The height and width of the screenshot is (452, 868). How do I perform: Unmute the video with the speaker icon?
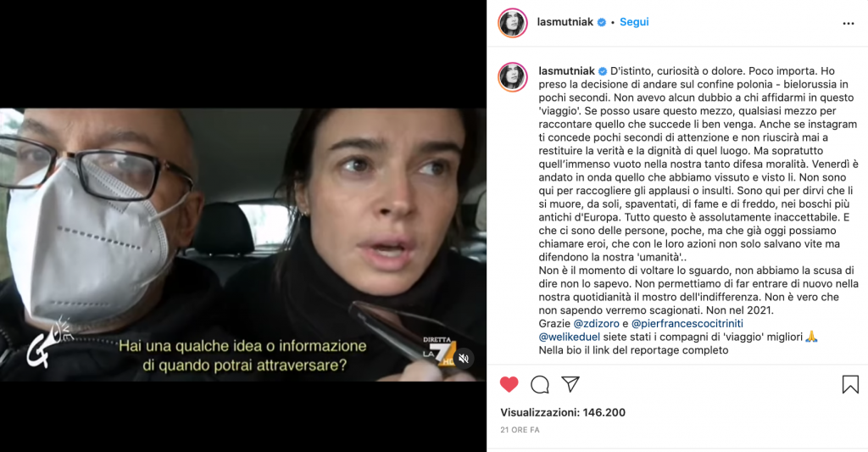pyautogui.click(x=464, y=359)
